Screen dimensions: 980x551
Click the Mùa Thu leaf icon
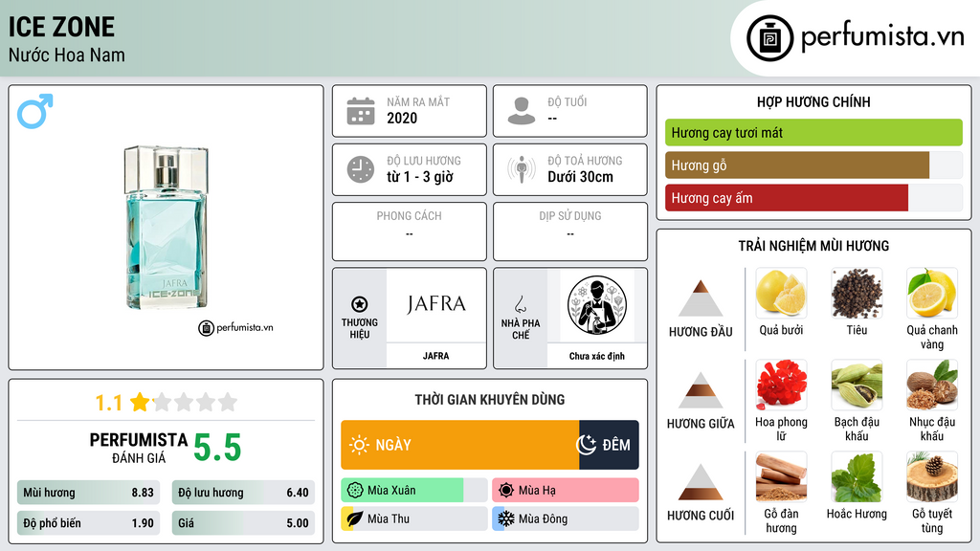(x=354, y=518)
